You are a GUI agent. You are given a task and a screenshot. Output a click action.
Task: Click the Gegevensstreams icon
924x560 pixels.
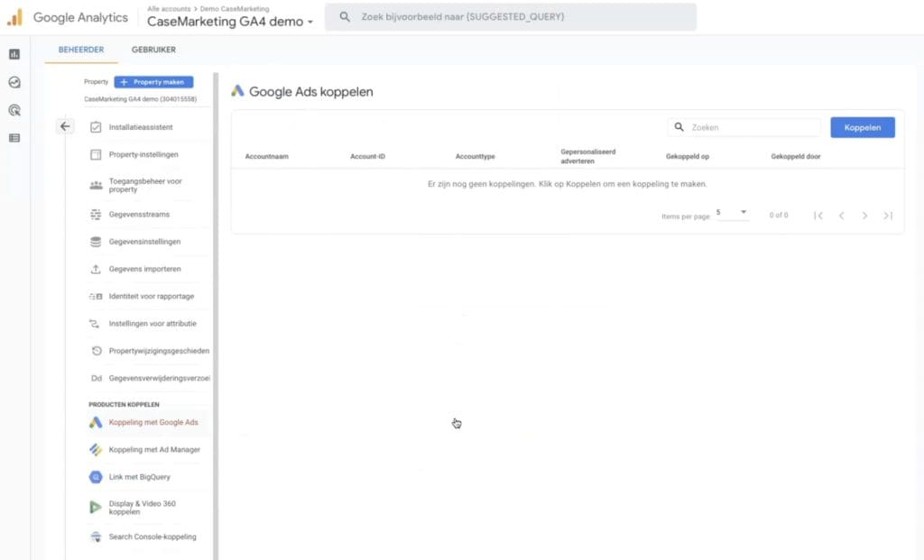[x=96, y=215]
